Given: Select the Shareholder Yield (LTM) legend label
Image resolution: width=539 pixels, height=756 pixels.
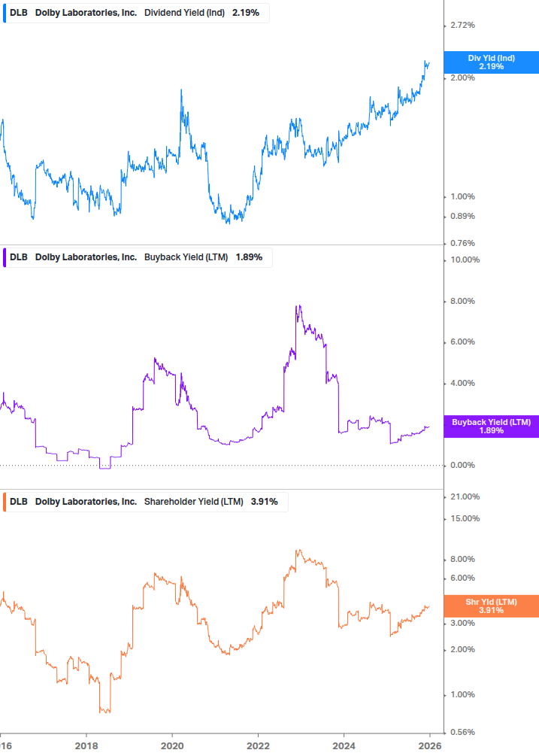Looking at the screenshot, I should [194, 502].
